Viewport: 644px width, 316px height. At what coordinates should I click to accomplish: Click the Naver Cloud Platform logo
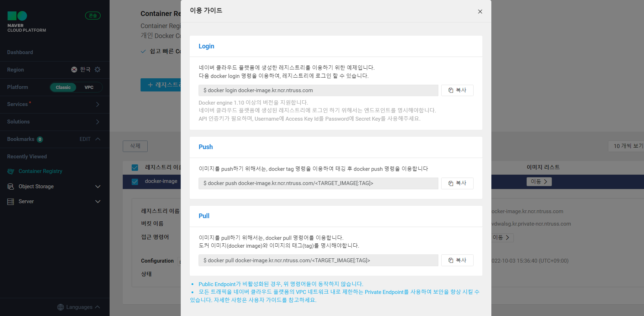coord(27,22)
